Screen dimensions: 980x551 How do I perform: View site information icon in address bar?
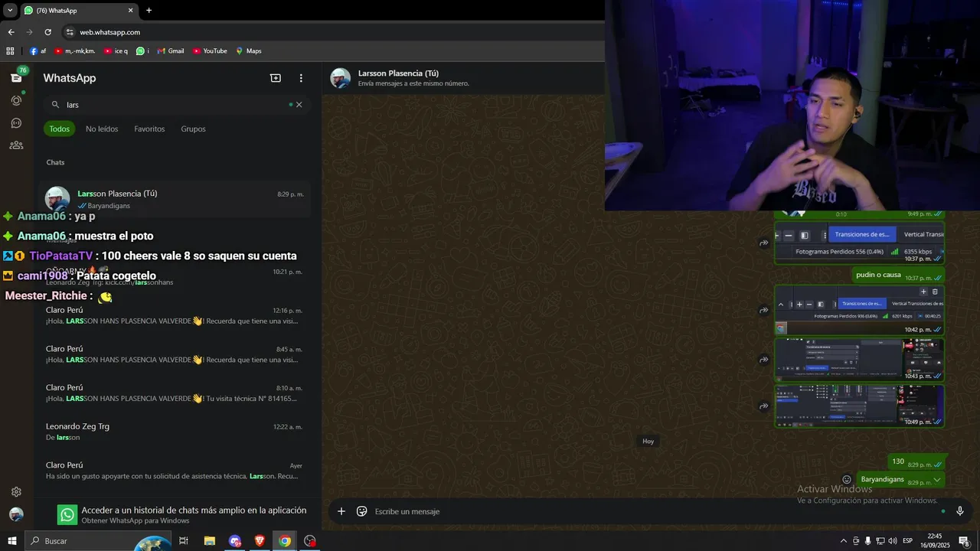pos(70,32)
